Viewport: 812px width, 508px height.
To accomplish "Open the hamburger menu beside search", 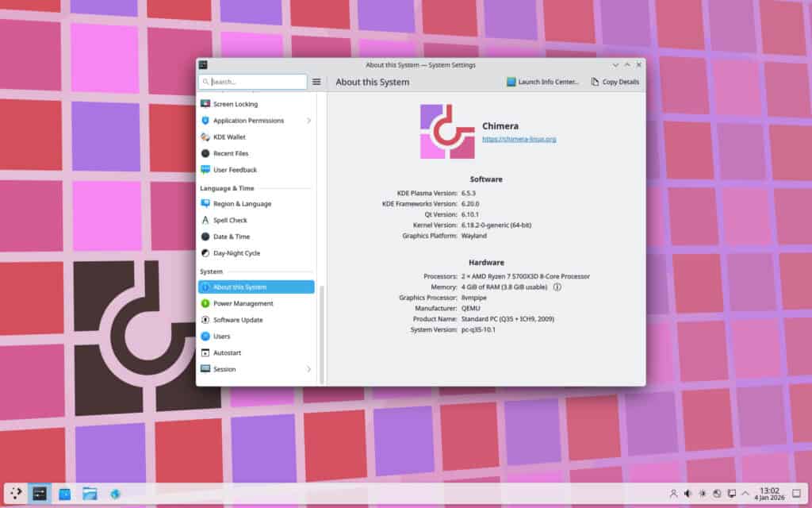I will [x=316, y=81].
